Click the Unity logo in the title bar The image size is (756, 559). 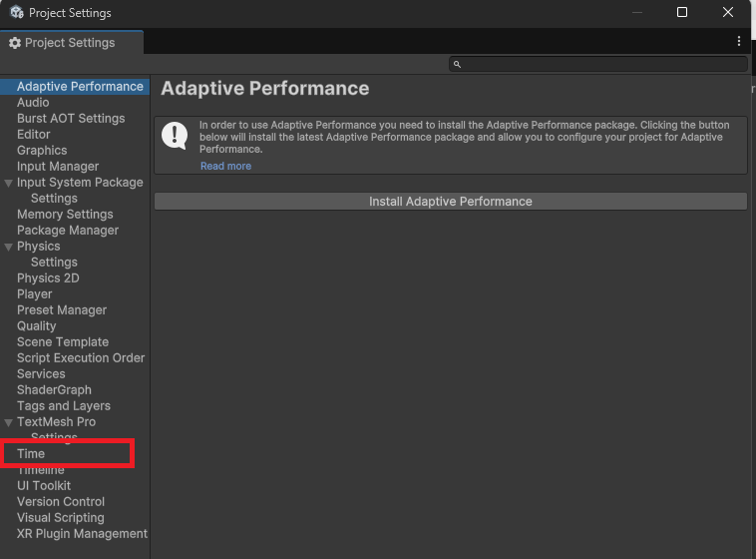point(16,13)
